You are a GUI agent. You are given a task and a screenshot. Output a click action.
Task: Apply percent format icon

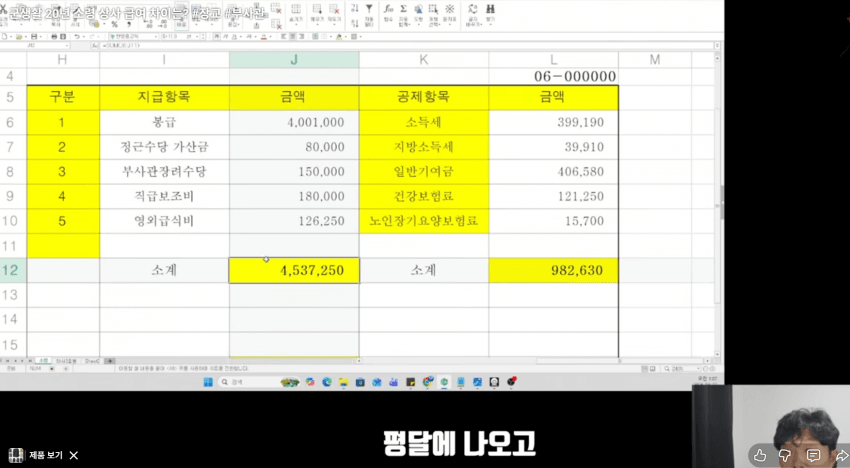(114, 24)
